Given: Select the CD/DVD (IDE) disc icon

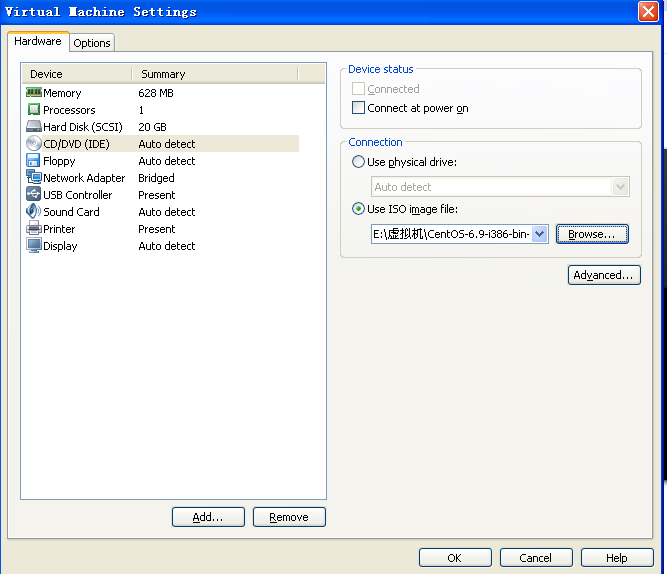Looking at the screenshot, I should (x=34, y=143).
